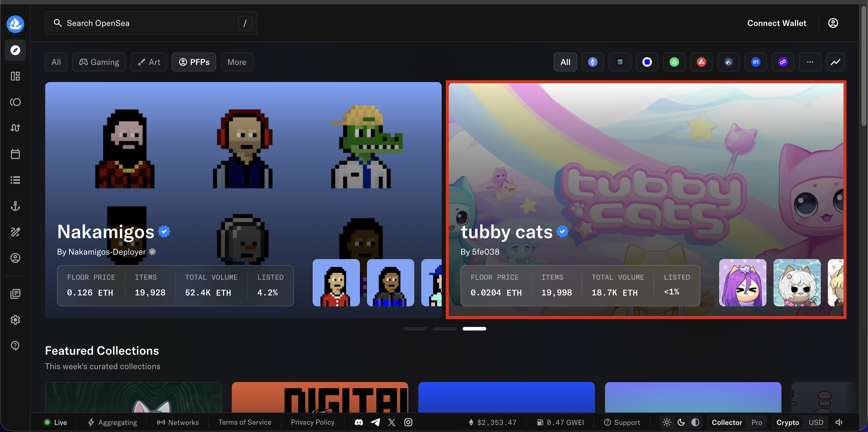
Task: Select Crypto currency display
Action: [x=787, y=422]
